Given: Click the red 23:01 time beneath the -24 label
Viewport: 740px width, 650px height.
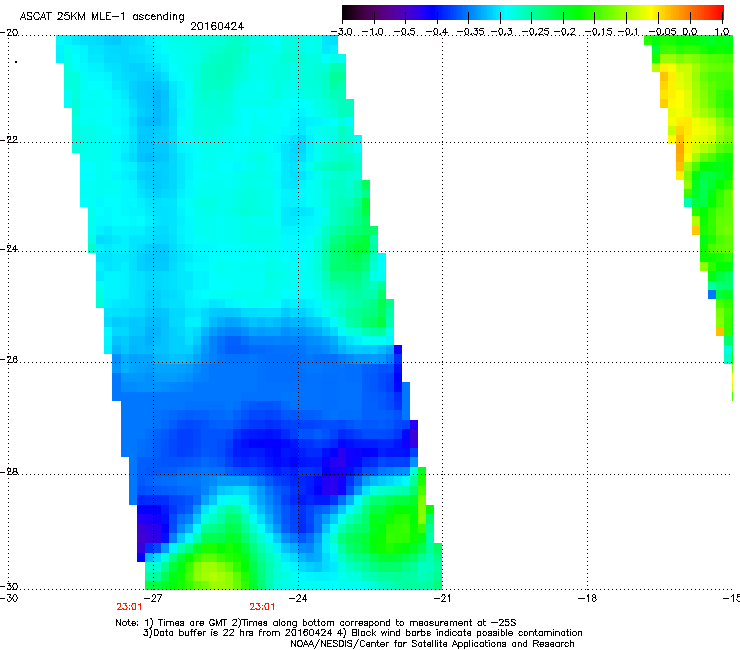Looking at the screenshot, I should coord(262,607).
